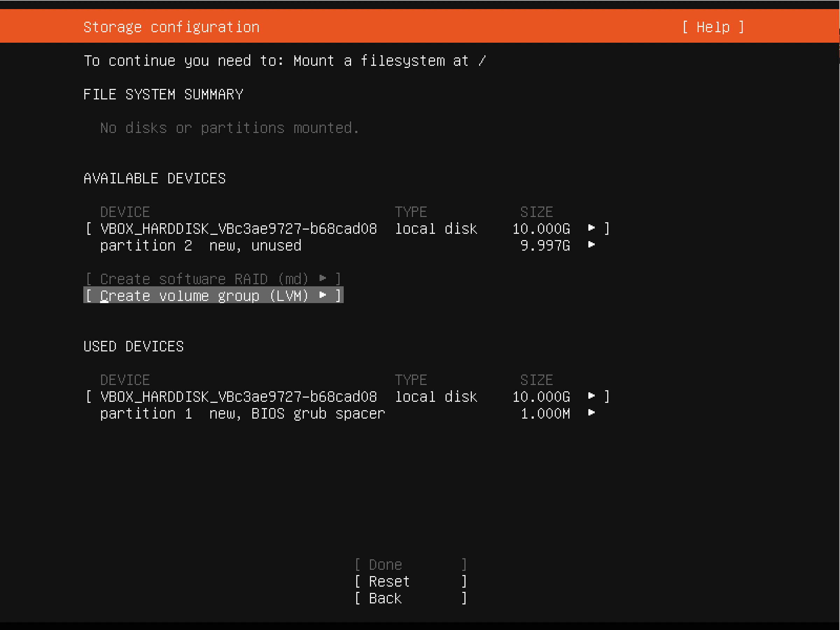Image resolution: width=840 pixels, height=630 pixels.
Task: Open the actions arrow for available VBOX_HARDDISK
Action: 591,228
